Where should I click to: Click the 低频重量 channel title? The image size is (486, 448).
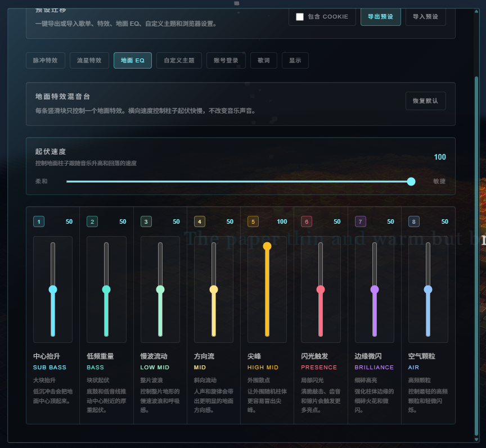pos(101,356)
